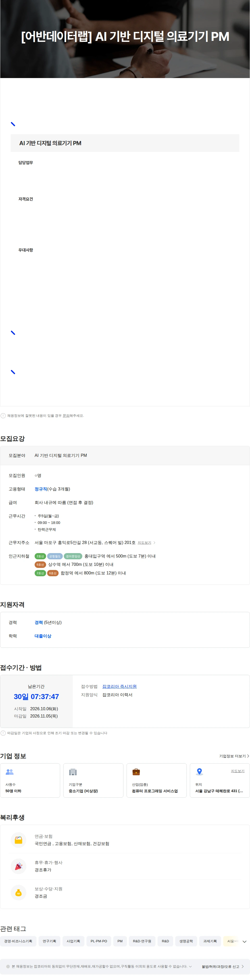Click the 담당업무 heading

[26, 162]
